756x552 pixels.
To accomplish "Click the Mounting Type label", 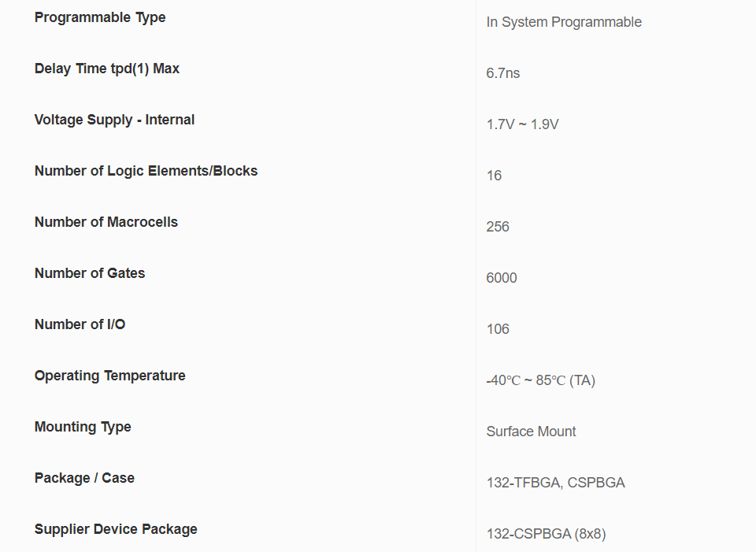I will point(83,427).
